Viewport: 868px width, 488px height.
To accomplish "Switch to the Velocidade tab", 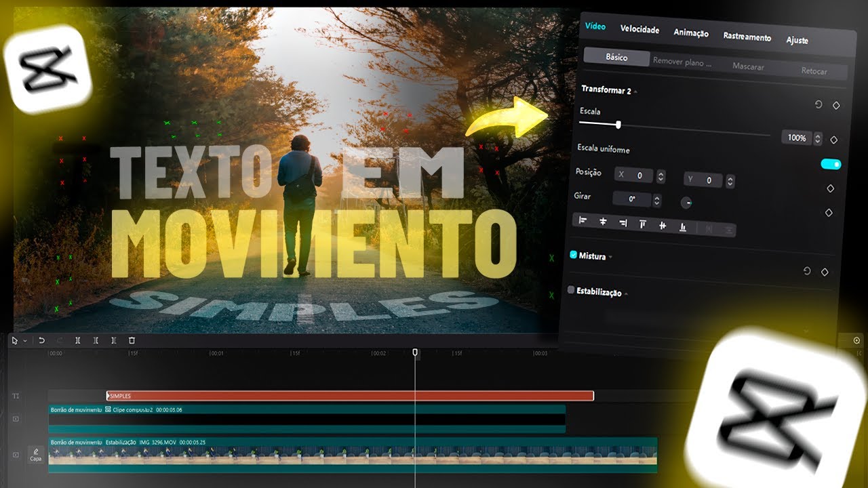I will click(x=640, y=29).
